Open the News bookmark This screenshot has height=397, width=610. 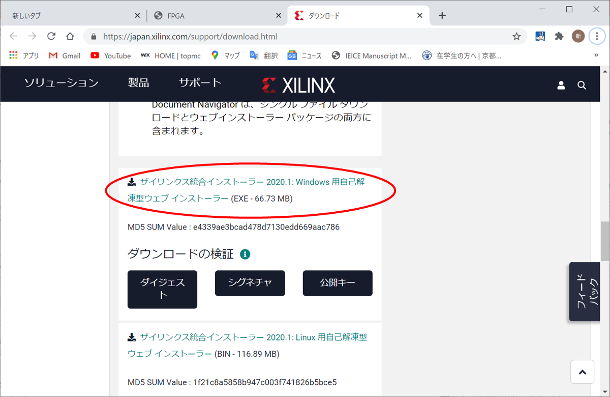[x=305, y=56]
